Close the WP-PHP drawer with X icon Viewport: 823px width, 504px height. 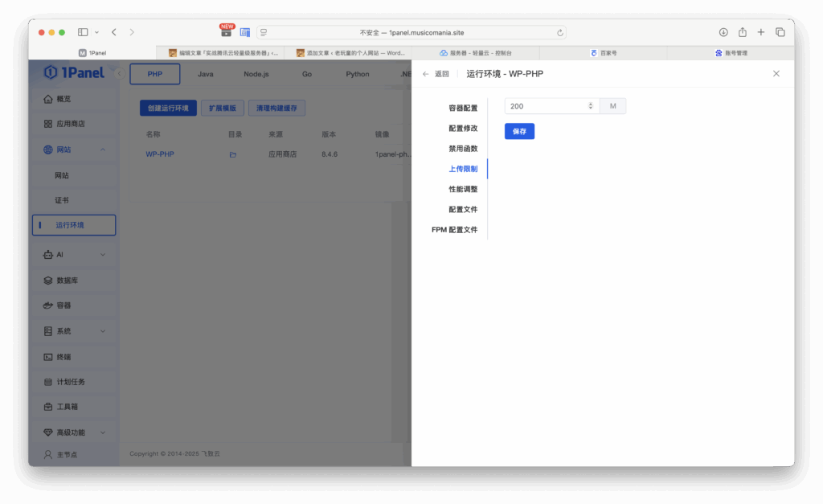coord(776,74)
